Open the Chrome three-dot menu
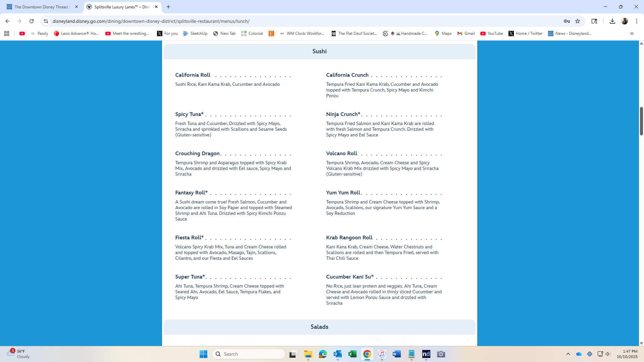 637,21
